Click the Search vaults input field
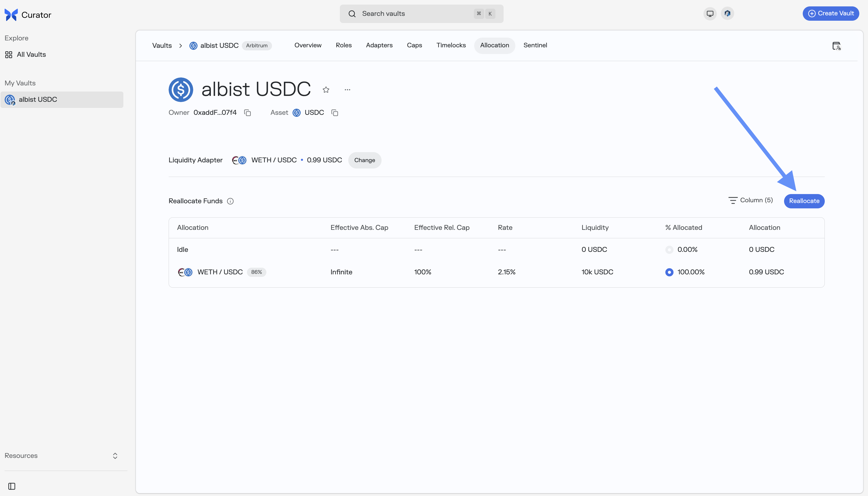Screen dimensions: 868x496 [409, 14]
